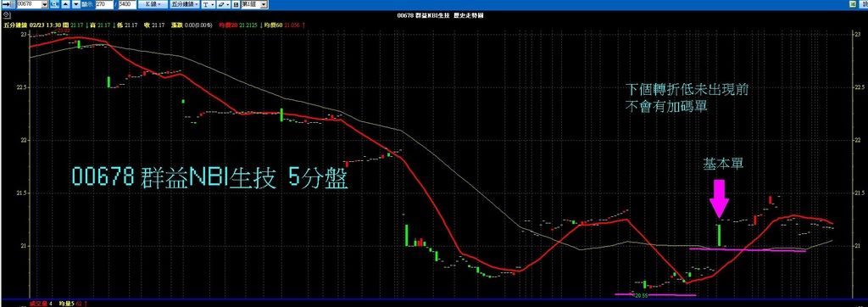Click the 五分鐘線 02/23 13:30 info label
Screen dimensions: 868x307
[32, 25]
